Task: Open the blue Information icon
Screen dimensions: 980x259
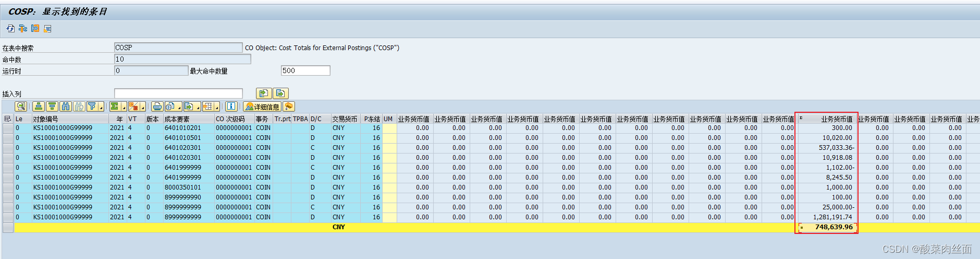Action: pyautogui.click(x=231, y=107)
